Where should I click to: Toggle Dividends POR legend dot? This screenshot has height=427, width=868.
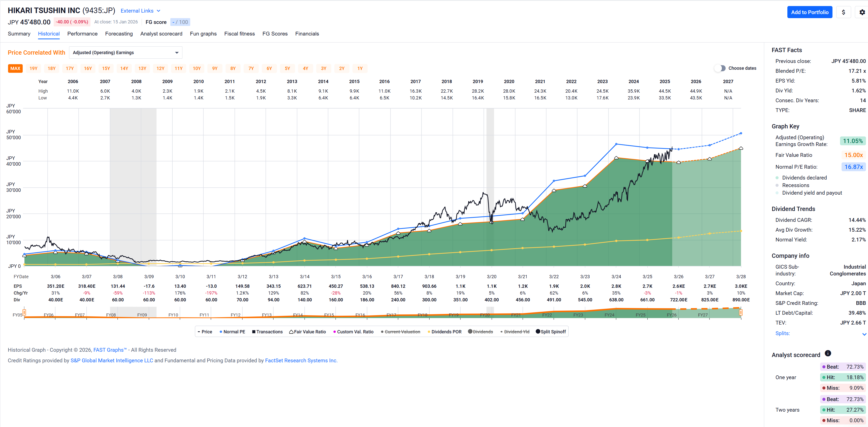(429, 332)
